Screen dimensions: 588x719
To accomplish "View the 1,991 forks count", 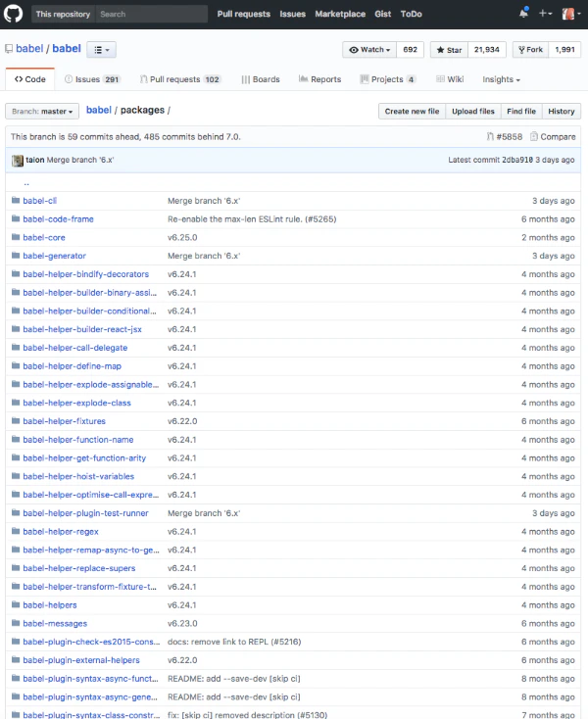I will (564, 50).
